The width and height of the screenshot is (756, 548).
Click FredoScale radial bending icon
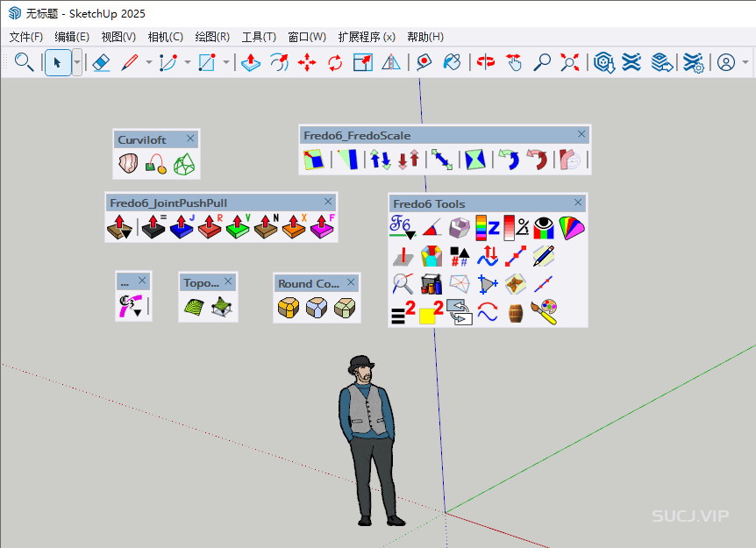pos(570,160)
